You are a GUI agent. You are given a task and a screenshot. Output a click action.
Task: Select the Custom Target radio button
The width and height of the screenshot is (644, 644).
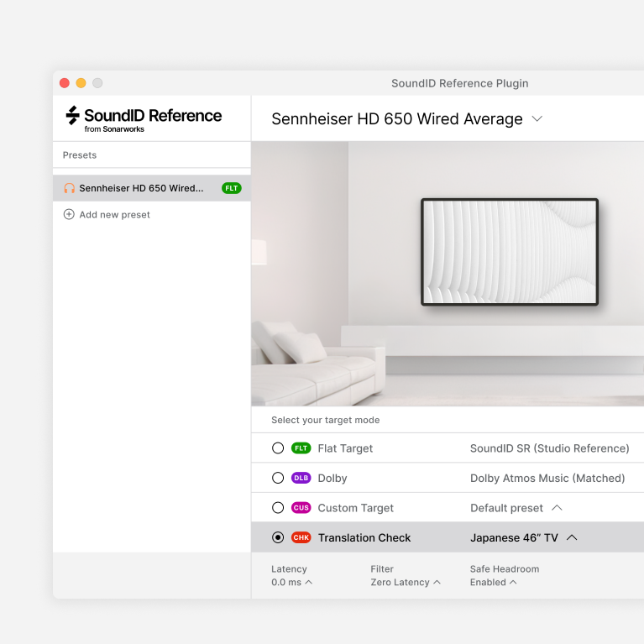(x=278, y=508)
